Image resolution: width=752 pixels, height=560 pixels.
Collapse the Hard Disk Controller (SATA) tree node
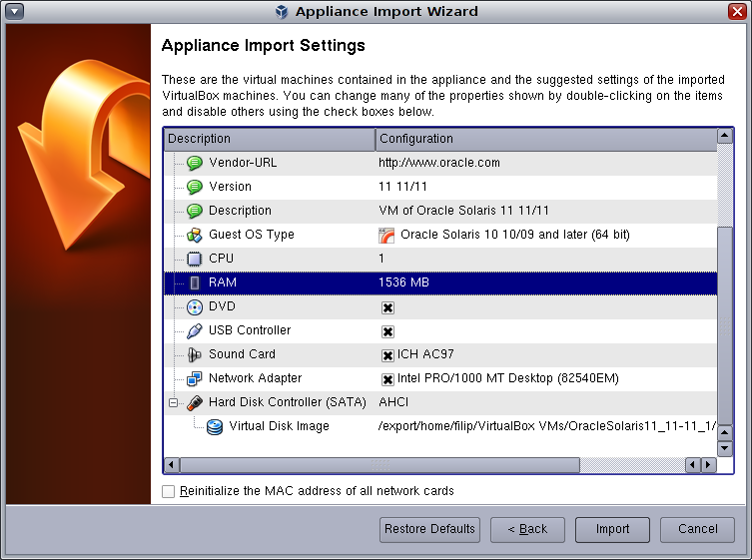(172, 403)
